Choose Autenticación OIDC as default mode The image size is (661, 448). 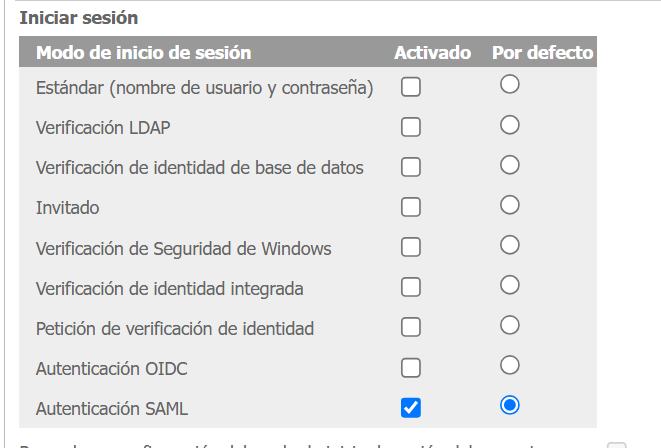pos(510,365)
